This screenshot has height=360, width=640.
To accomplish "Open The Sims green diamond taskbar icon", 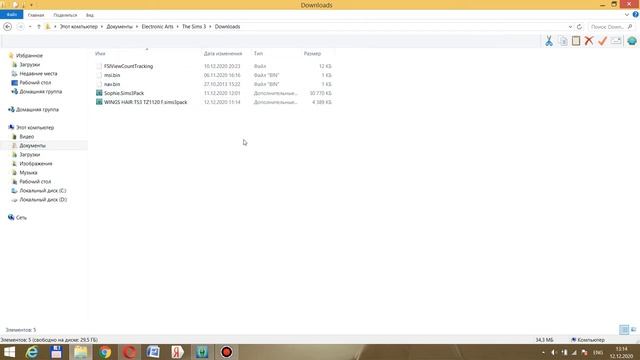I will point(202,352).
